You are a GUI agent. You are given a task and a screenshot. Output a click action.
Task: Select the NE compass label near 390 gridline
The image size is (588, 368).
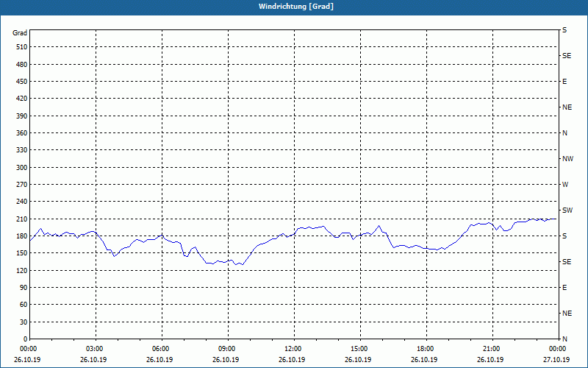click(567, 107)
